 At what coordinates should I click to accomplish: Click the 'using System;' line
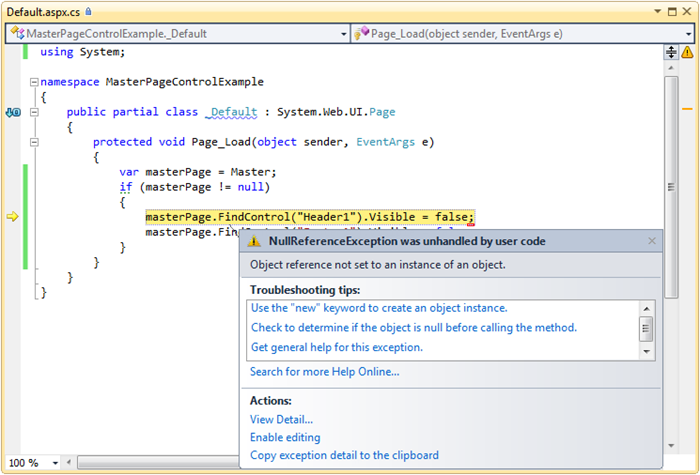pos(83,52)
